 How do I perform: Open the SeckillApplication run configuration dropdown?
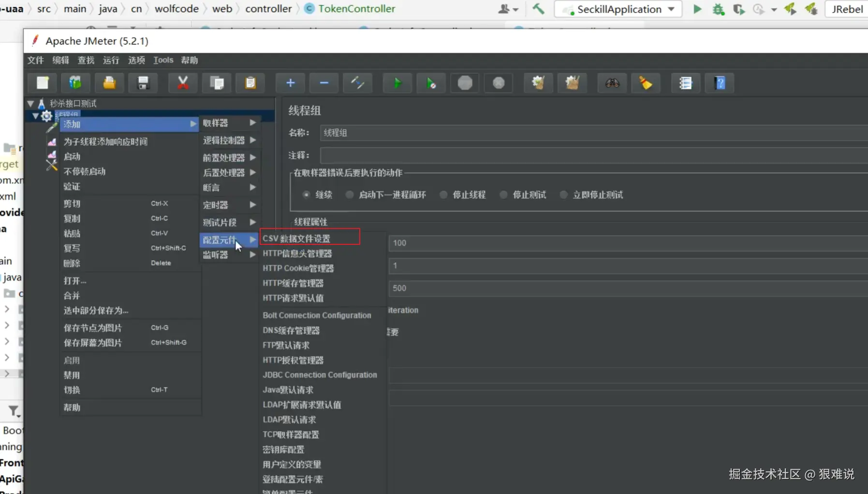coord(618,9)
